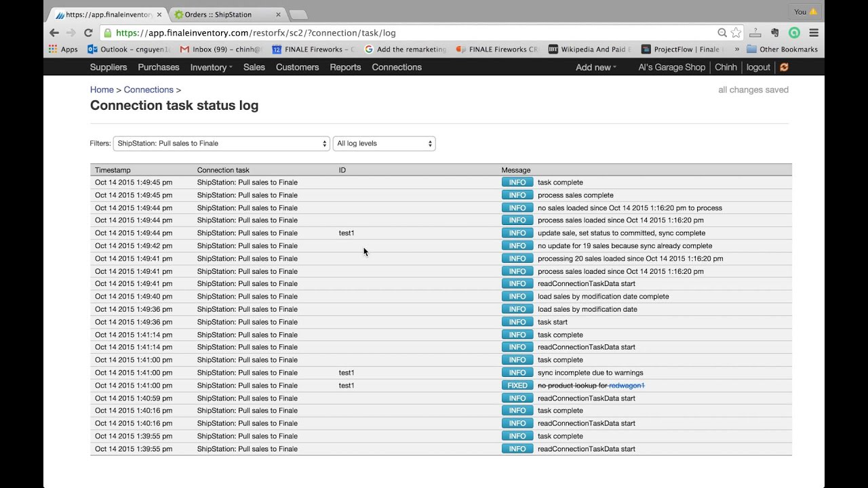Click the Grammarly green extension icon

(x=794, y=33)
